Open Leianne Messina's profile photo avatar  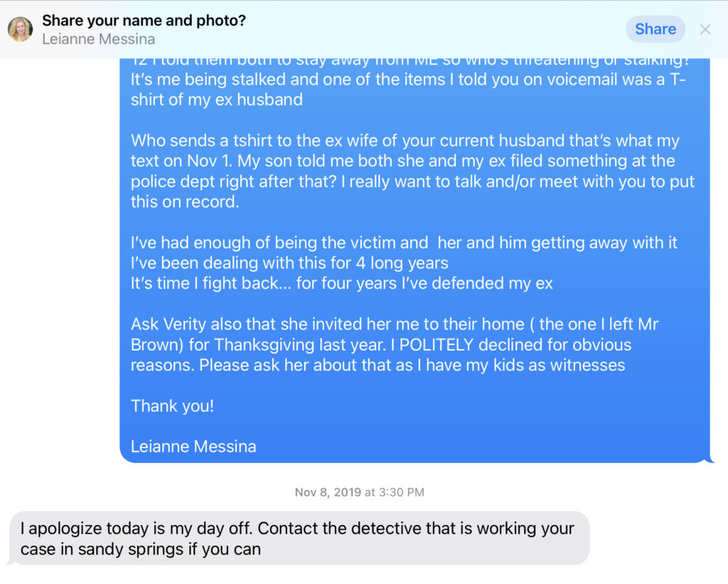(x=20, y=29)
